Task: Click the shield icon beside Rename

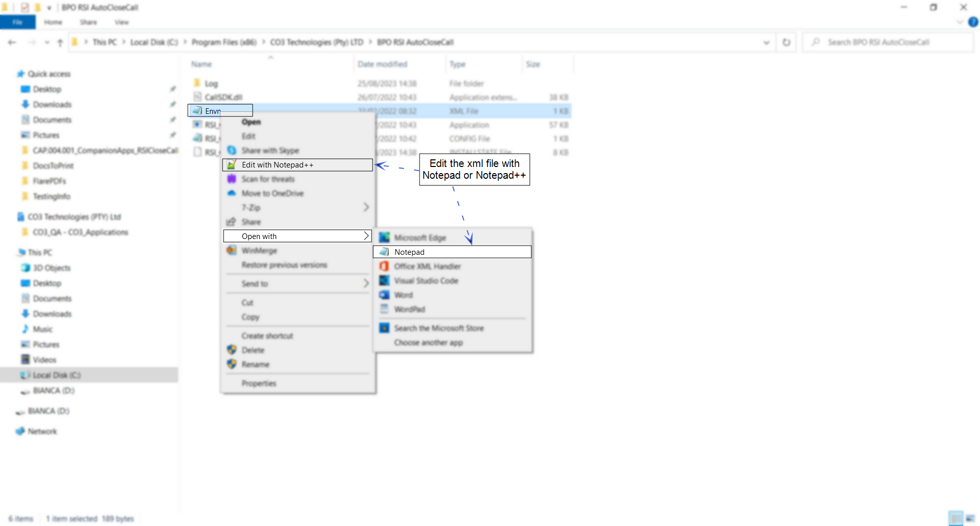Action: [232, 364]
